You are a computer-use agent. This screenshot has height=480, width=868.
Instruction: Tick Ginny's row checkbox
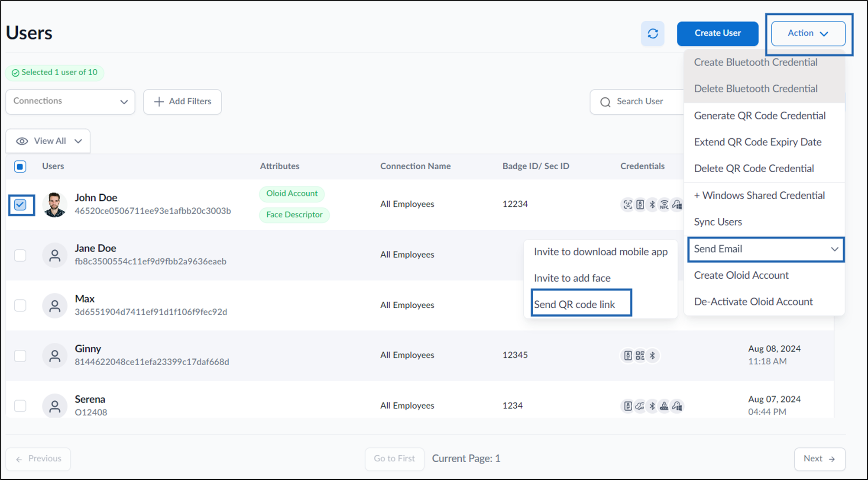20,356
